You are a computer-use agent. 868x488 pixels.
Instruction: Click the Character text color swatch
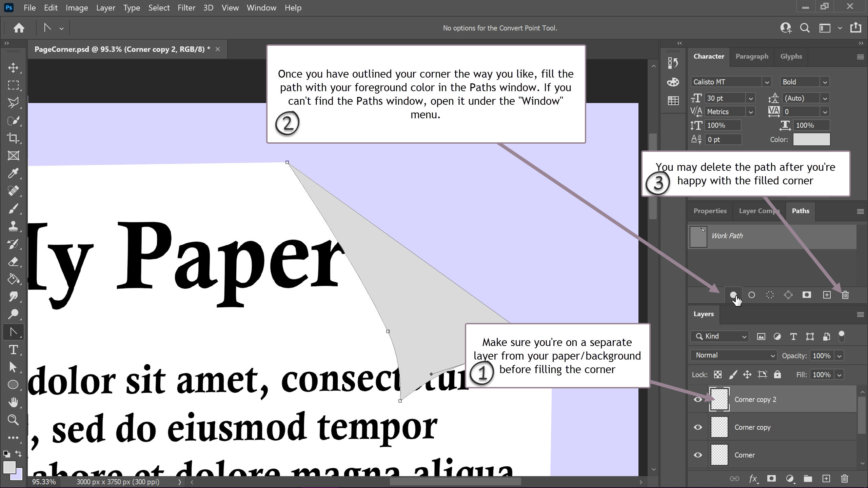click(x=811, y=139)
